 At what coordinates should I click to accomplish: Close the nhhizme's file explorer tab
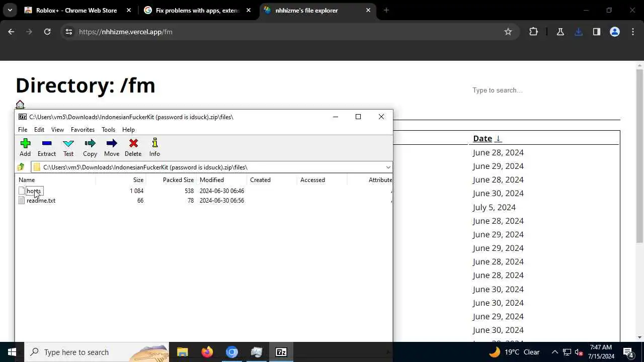(368, 10)
